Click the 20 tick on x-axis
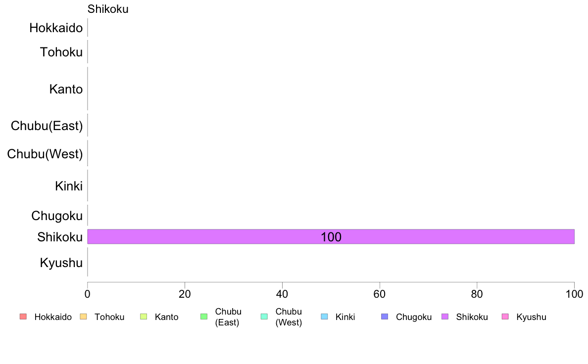The width and height of the screenshot is (588, 364). (x=185, y=294)
